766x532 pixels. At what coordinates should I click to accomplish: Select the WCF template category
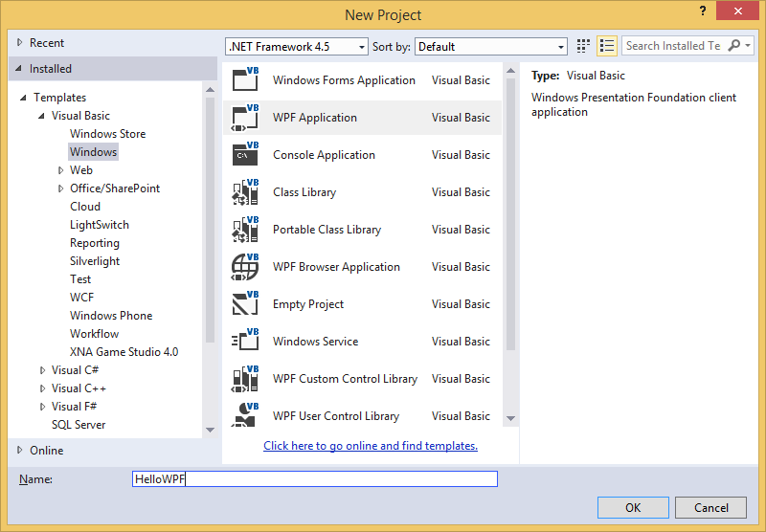[81, 298]
